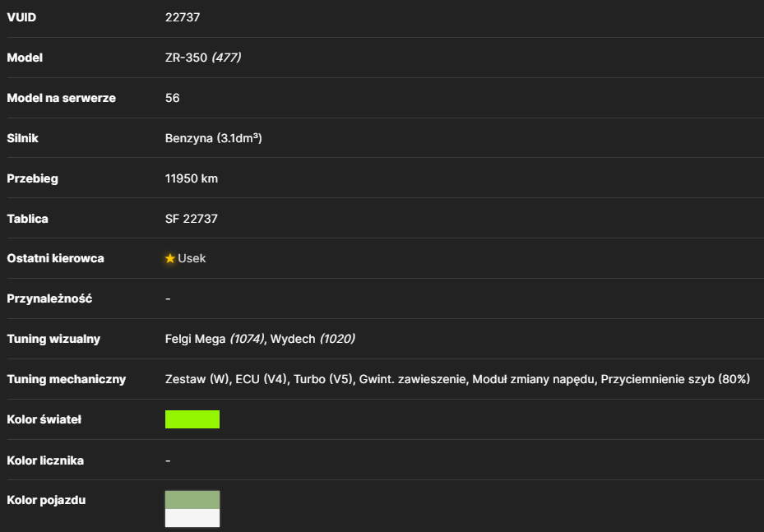Click the VUID row label

click(21, 17)
